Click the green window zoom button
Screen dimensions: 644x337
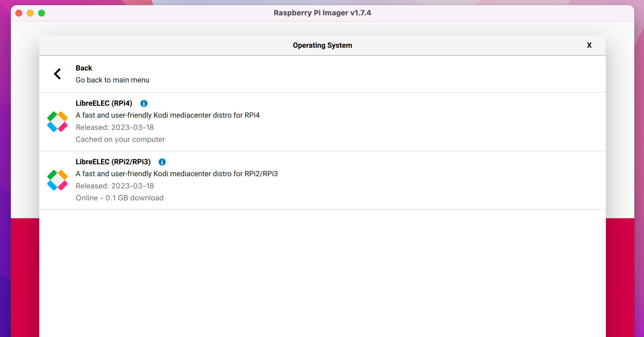coord(42,13)
